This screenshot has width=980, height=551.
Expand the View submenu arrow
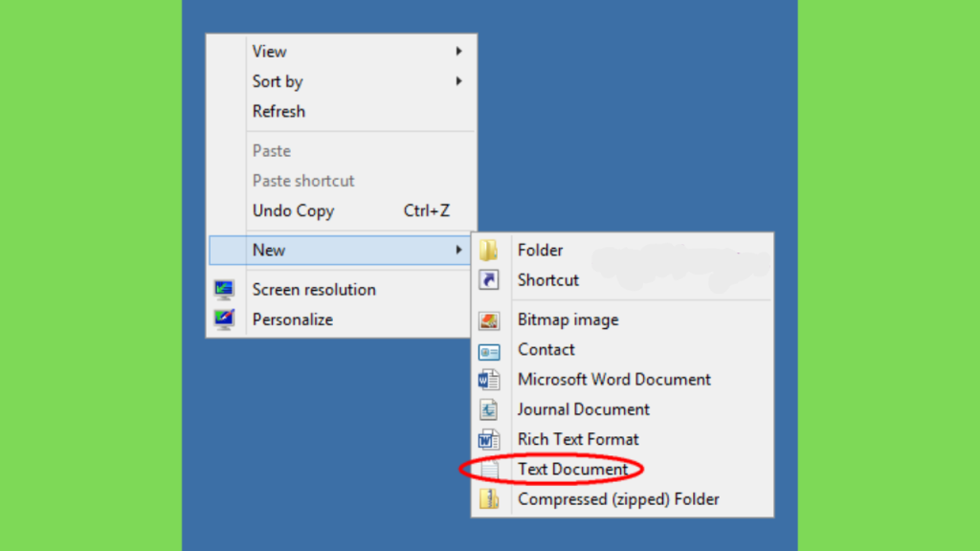tap(458, 52)
